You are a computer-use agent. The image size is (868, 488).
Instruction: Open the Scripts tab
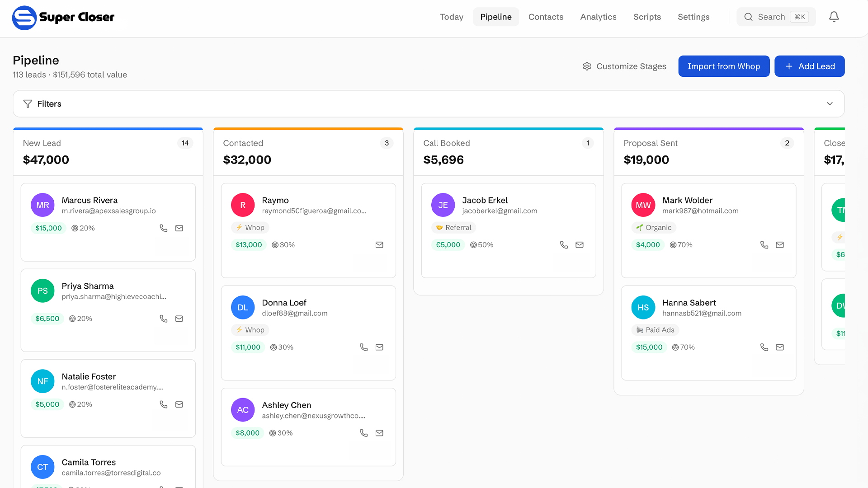(x=647, y=17)
